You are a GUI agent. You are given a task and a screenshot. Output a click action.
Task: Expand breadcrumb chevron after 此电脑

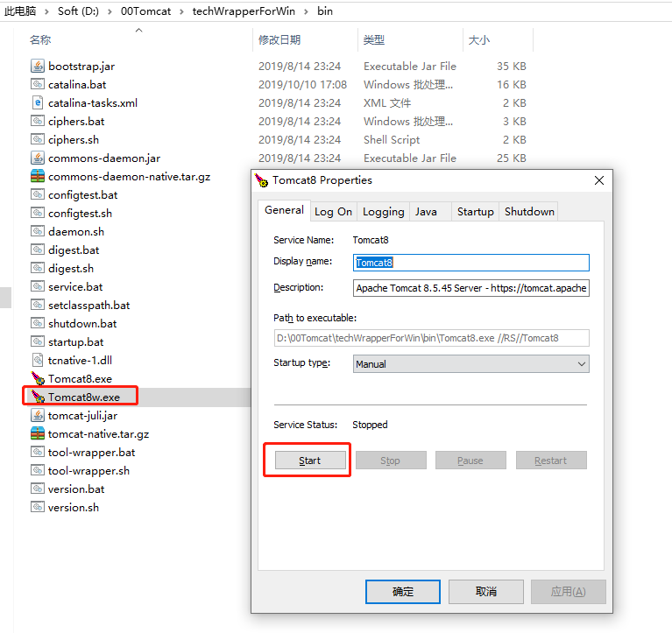click(46, 11)
